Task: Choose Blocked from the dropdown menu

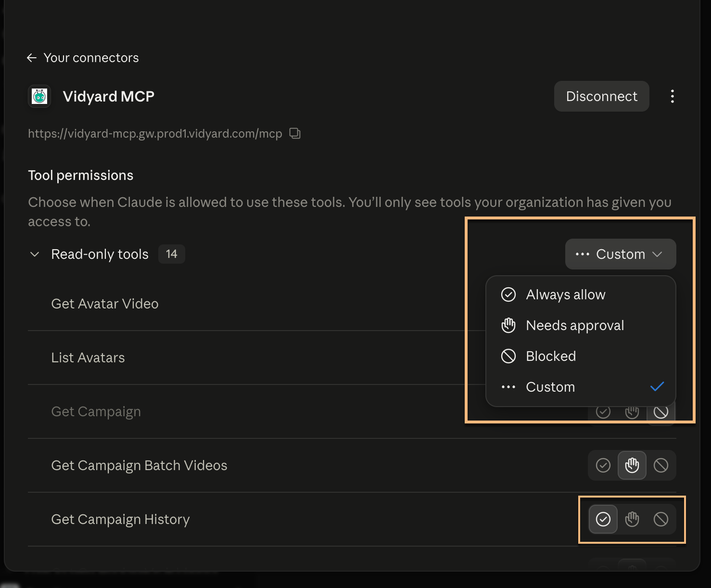Action: tap(581, 356)
